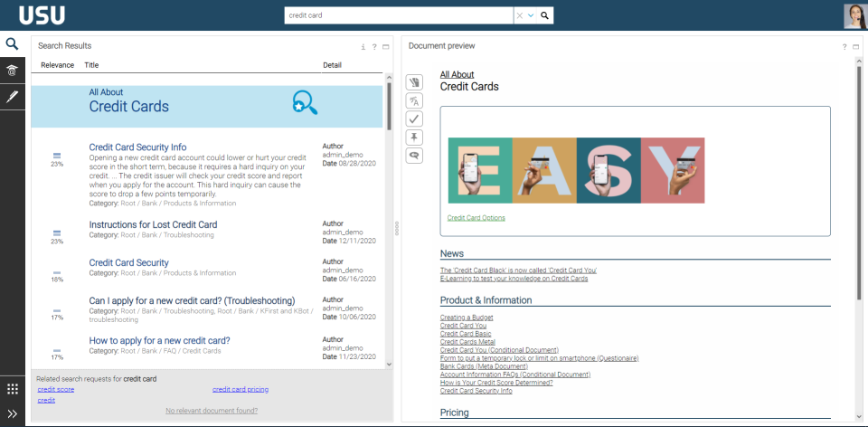Open the Credit Card Security Info result
This screenshot has width=868, height=427.
137,147
